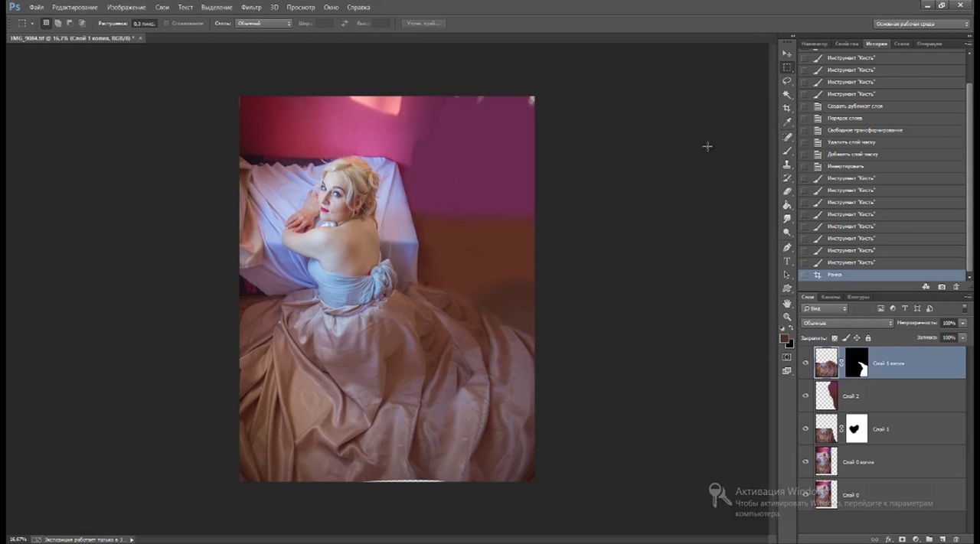Screen dimensions: 980x544
Task: Lock all layer attributes
Action: tap(867, 337)
